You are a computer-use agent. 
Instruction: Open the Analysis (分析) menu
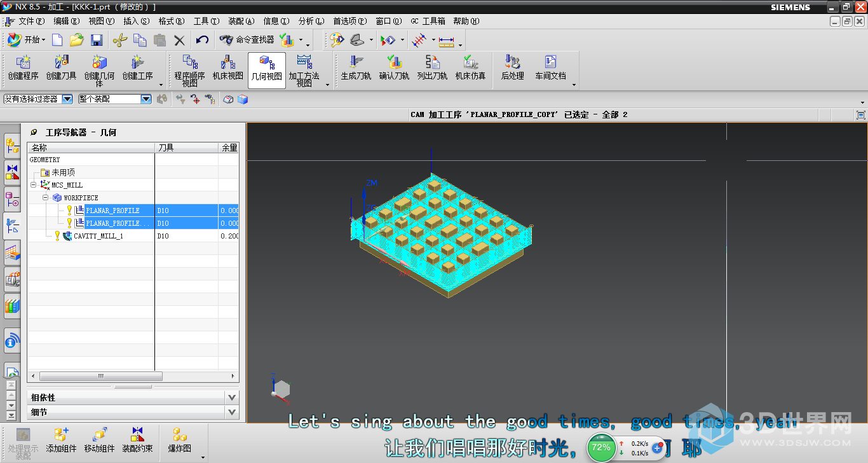pos(311,21)
